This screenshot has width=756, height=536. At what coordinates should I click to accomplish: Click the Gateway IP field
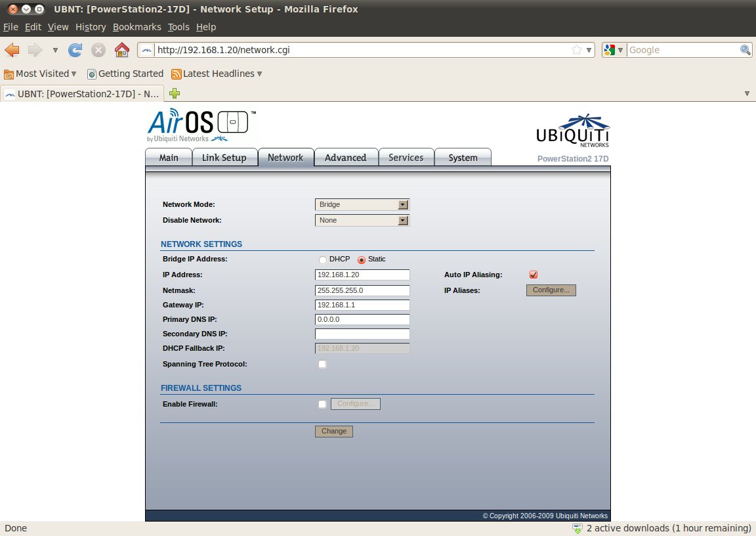pos(362,305)
